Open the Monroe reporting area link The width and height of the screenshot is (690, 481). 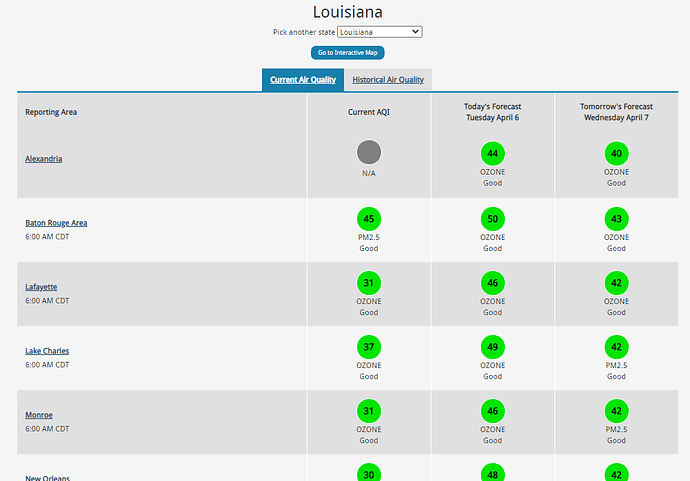[39, 415]
